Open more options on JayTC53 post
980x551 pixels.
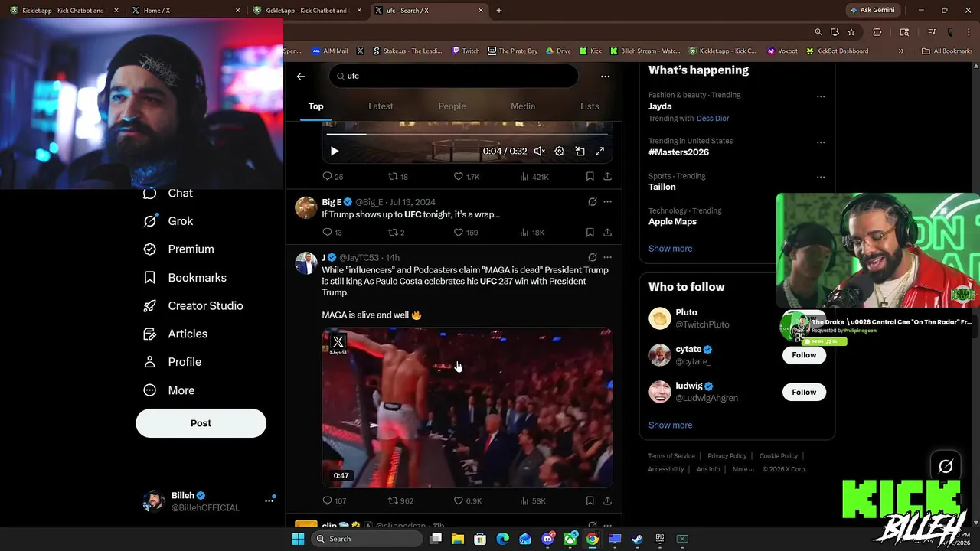coord(607,258)
